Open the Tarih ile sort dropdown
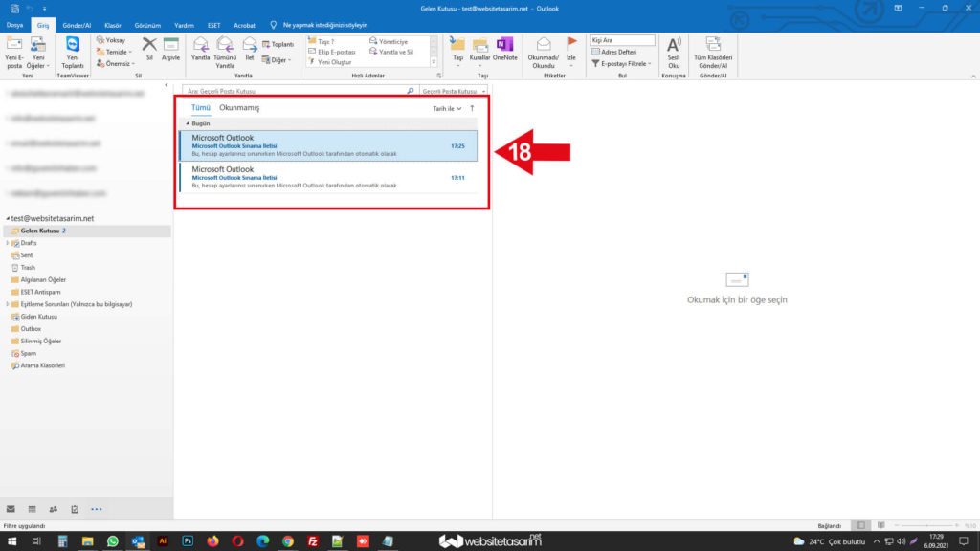 446,108
